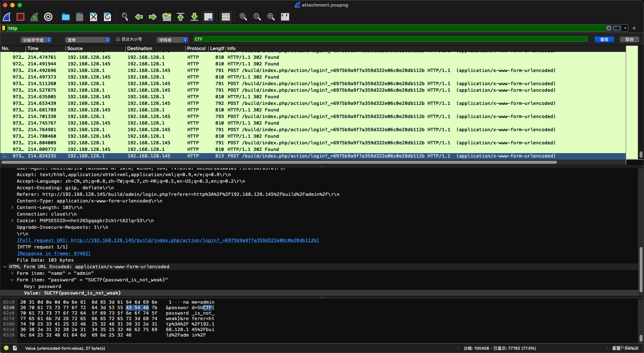Screen dimensions: 644x353
Task: Reset text to normal size
Action: 271,17
